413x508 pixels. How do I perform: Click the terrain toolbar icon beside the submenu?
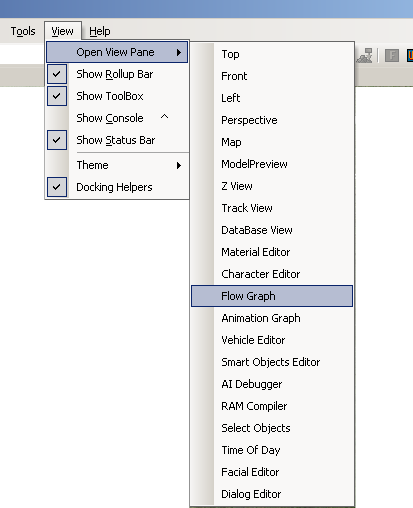point(365,55)
